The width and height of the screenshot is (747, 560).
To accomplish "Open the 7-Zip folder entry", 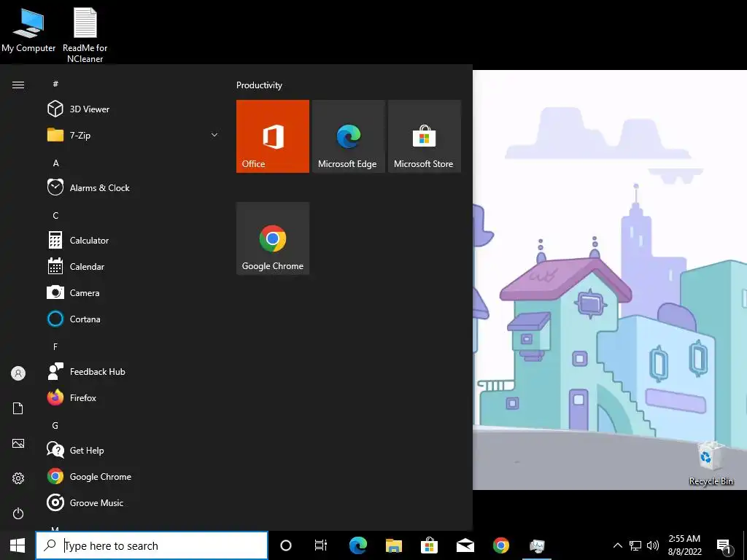I will pos(131,135).
